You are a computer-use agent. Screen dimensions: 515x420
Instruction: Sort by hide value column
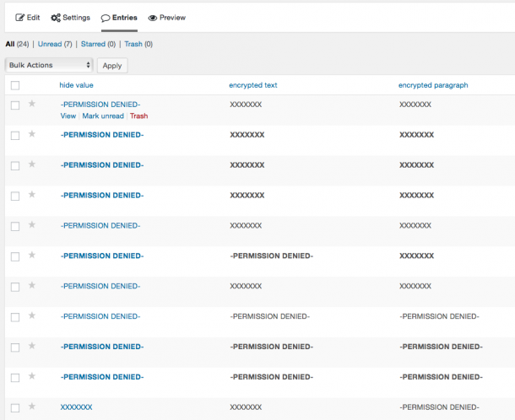76,85
